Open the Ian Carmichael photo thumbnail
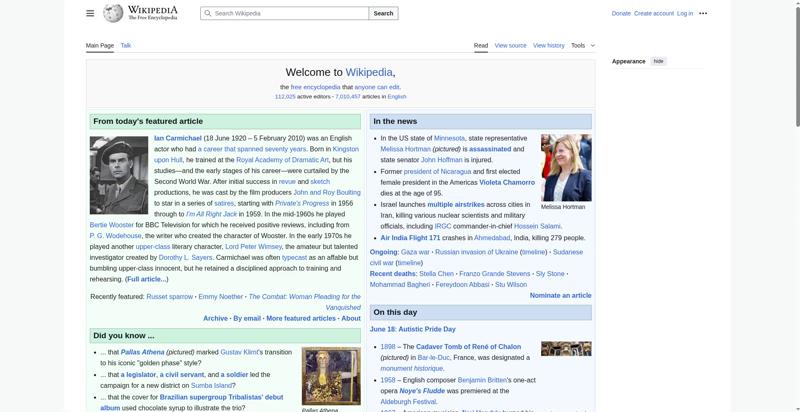The height and width of the screenshot is (412, 800). (x=119, y=175)
